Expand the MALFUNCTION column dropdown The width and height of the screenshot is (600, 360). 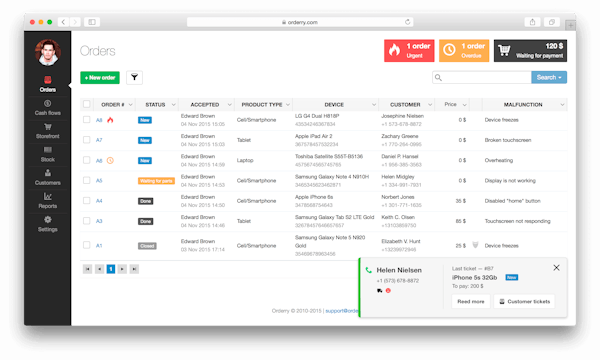click(562, 104)
